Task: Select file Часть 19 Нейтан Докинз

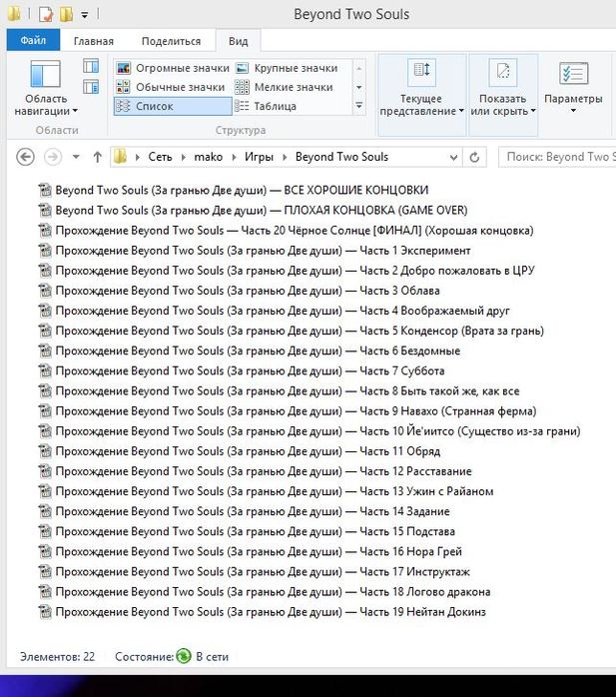Action: click(262, 612)
